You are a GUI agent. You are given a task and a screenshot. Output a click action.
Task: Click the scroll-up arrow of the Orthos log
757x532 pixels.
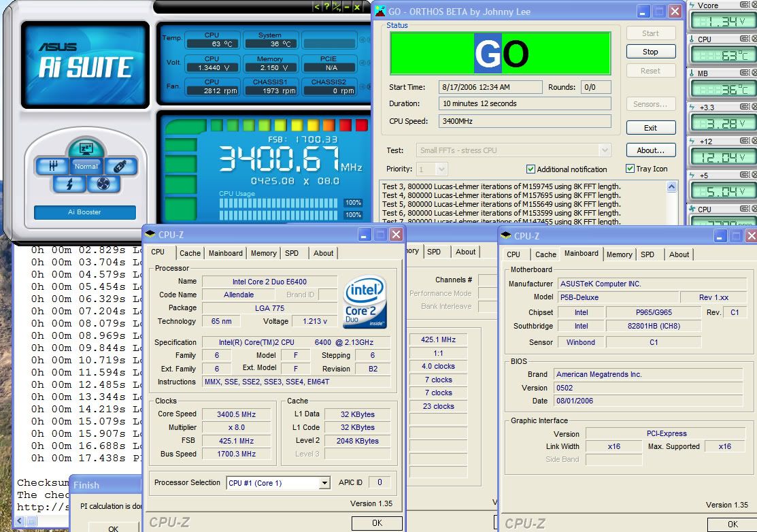coord(671,187)
